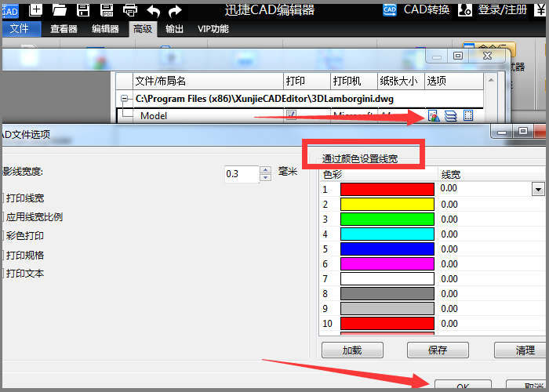Click the 清理 button
Image resolution: width=549 pixels, height=392 pixels.
tap(522, 350)
